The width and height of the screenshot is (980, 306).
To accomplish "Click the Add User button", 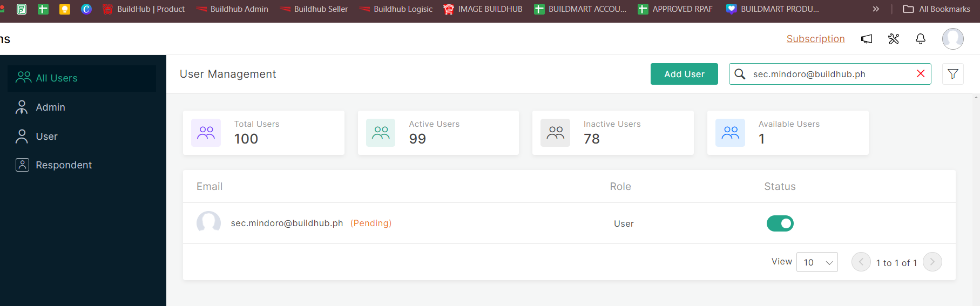I will (x=684, y=74).
